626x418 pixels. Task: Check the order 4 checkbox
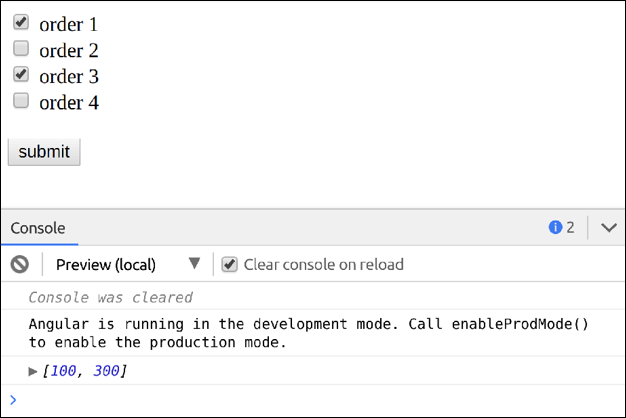pos(21,101)
